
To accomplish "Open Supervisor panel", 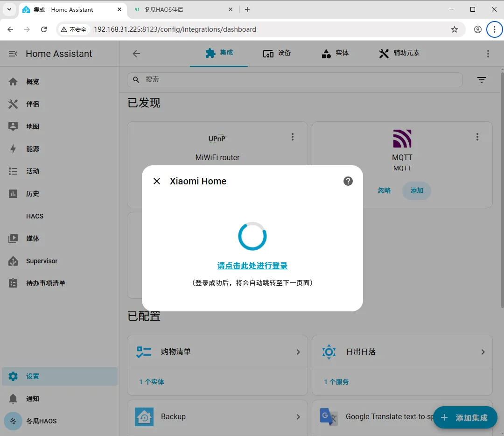I will 60,261.
